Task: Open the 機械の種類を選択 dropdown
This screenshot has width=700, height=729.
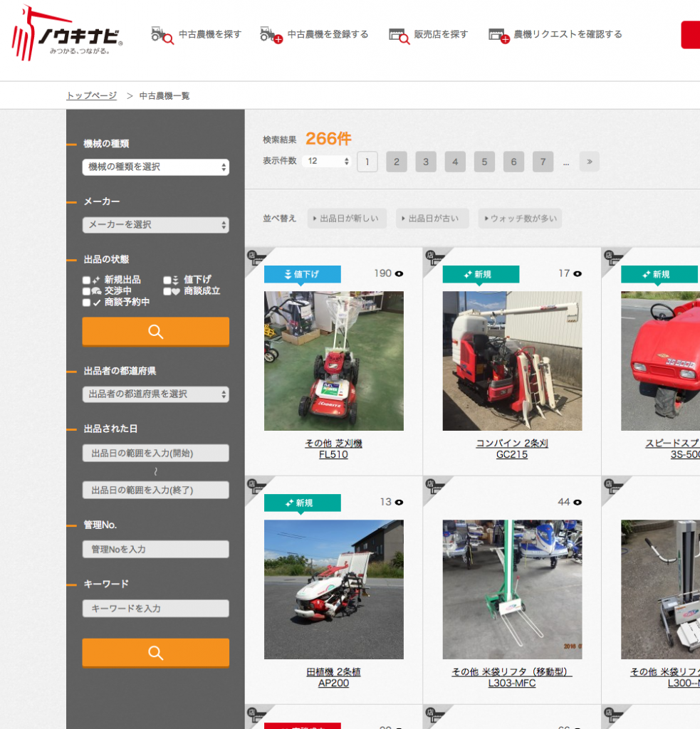Action: (155, 167)
